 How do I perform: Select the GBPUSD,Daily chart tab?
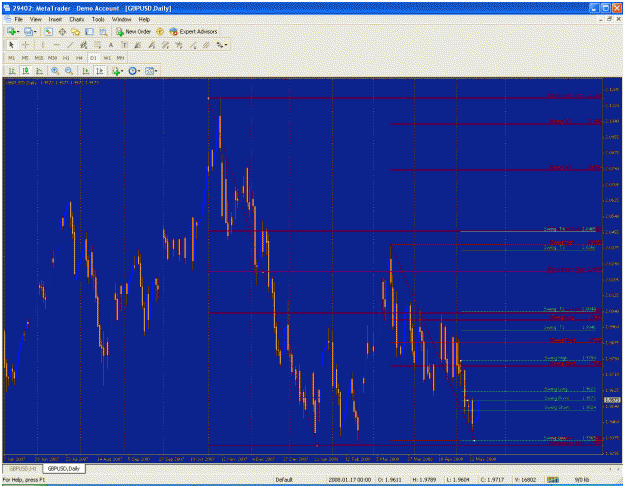tap(64, 469)
